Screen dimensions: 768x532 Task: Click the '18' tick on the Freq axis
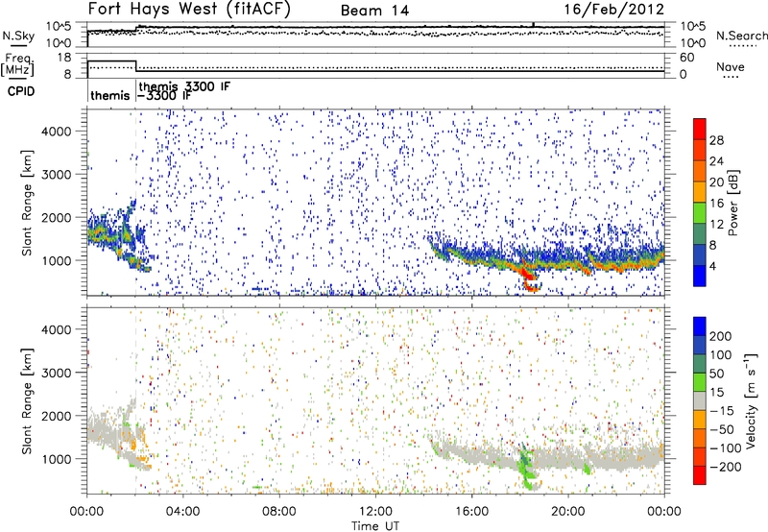[x=64, y=58]
